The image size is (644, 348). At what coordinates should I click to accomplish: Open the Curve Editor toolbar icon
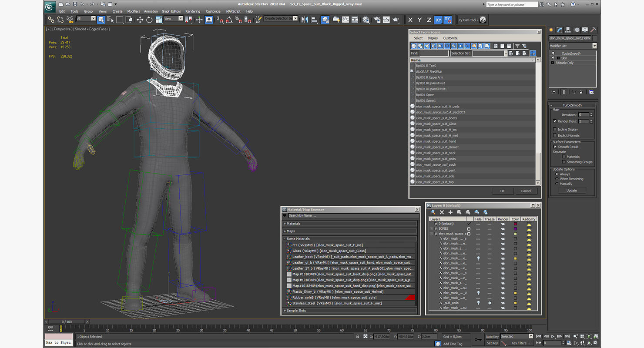tap(345, 20)
